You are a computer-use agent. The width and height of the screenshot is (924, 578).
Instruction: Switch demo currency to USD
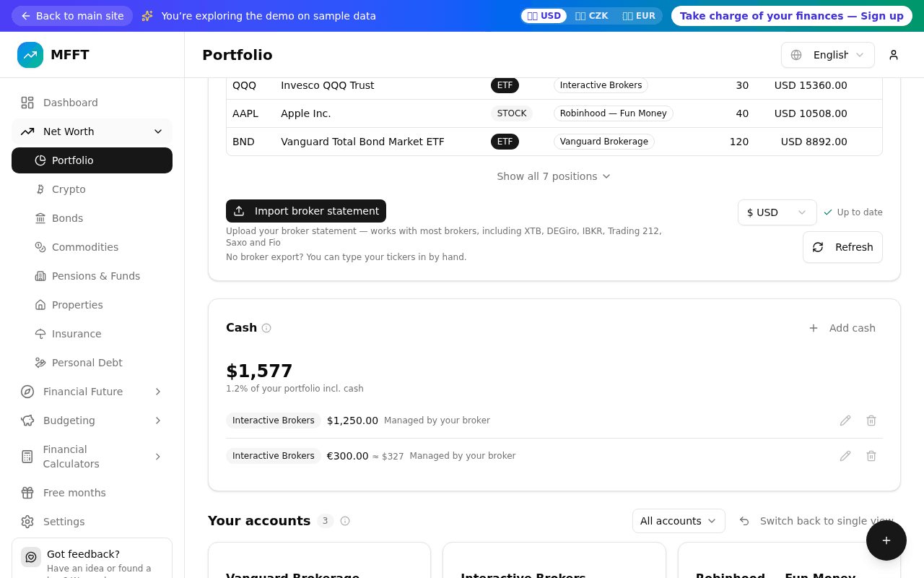[x=544, y=16]
